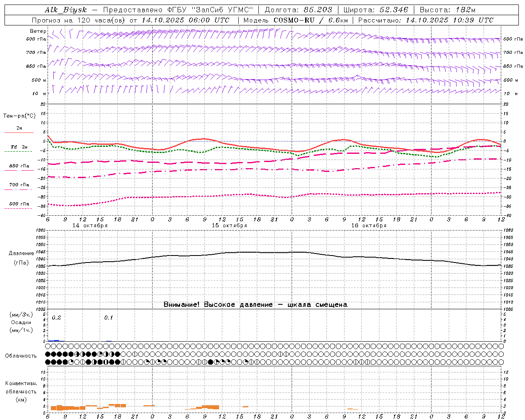Image resolution: width=525 pixels, height=420 pixels.
Task: Click the (мм/3ч.) precipitation unit label
Action: point(21,315)
